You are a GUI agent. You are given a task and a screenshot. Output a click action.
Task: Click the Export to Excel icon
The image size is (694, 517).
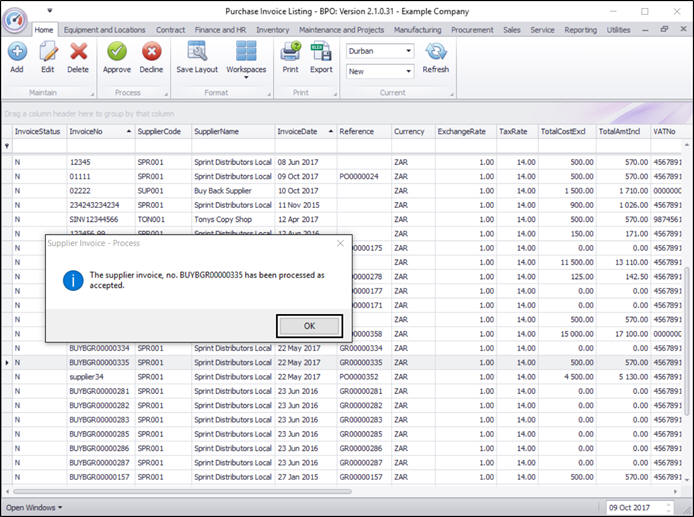[x=321, y=51]
